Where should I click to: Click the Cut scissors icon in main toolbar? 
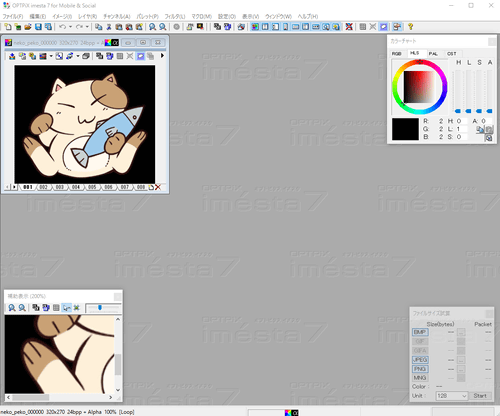pos(109,27)
